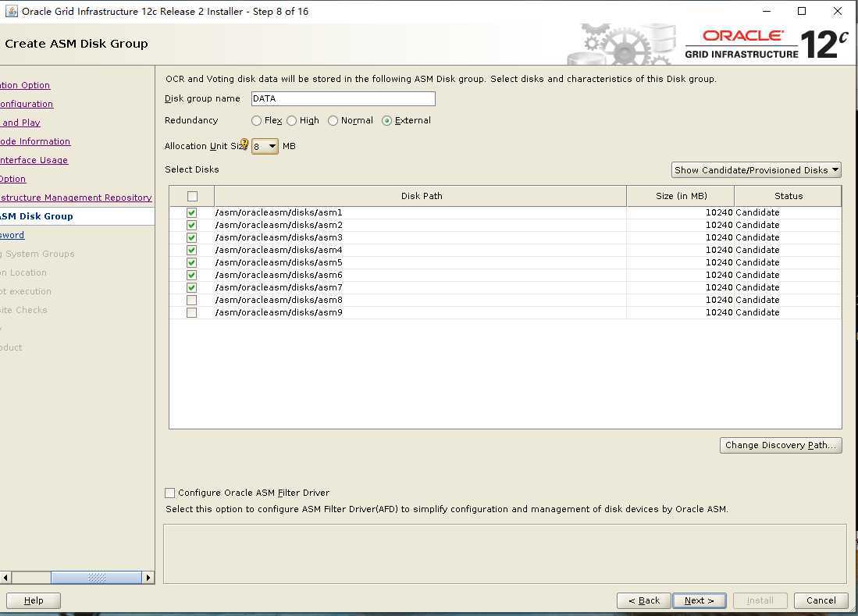Select High redundancy option
Screen dimensions: 858x616
292,120
